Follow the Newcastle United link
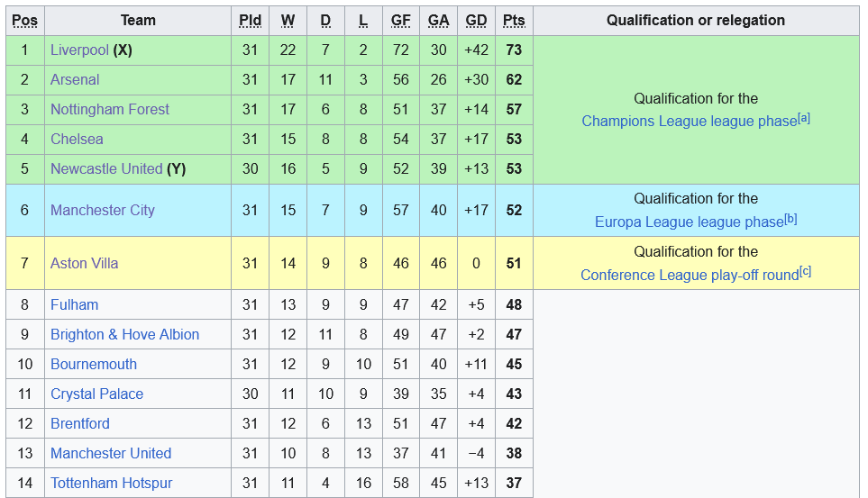868x498 pixels. point(106,168)
